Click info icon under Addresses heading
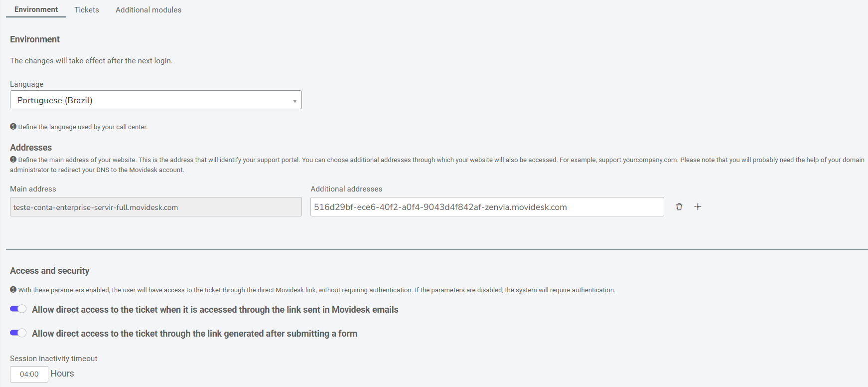Viewport: 868px width, 387px height. coord(13,160)
